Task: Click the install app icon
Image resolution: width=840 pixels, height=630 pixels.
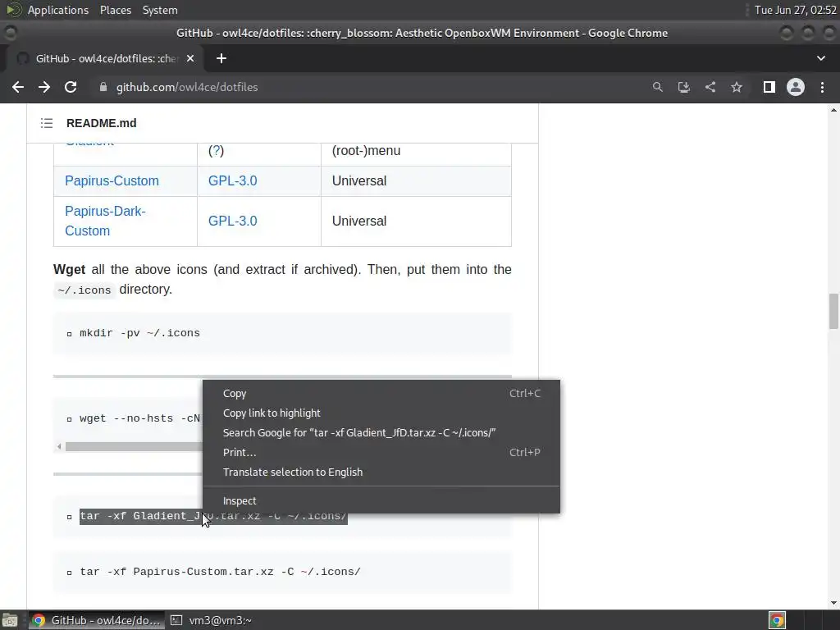Action: tap(683, 87)
